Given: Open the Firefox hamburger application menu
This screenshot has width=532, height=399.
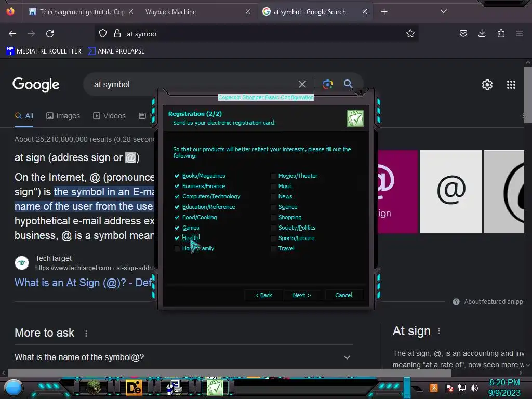Looking at the screenshot, I should coord(520,33).
